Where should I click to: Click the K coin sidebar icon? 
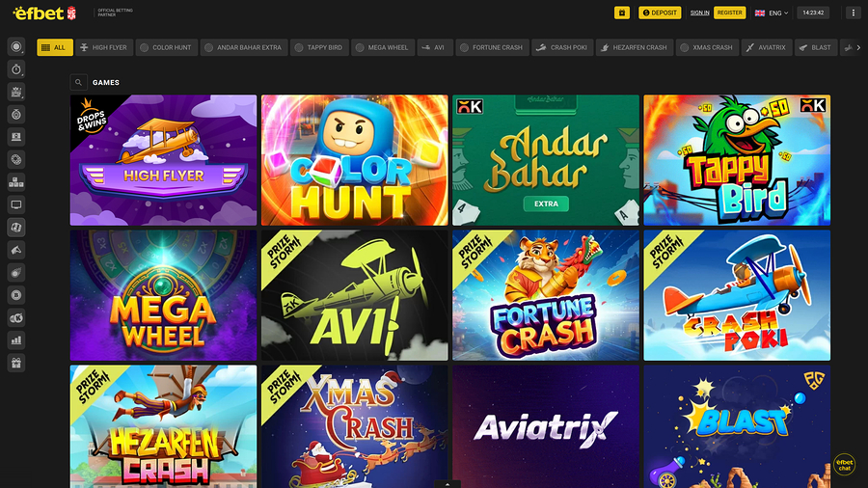[16, 317]
